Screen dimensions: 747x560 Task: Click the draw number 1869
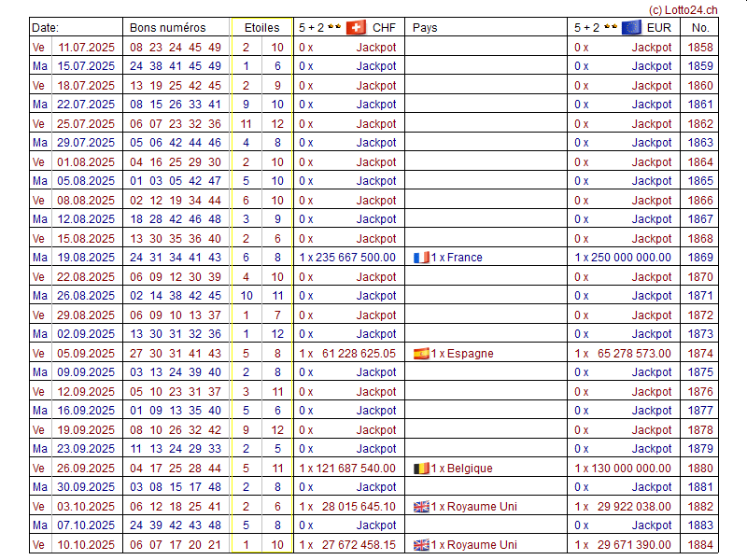pyautogui.click(x=700, y=258)
